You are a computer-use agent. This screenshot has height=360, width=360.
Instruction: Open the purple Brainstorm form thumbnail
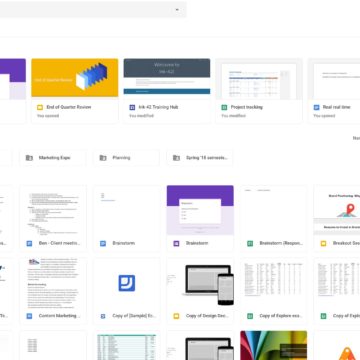(x=200, y=210)
